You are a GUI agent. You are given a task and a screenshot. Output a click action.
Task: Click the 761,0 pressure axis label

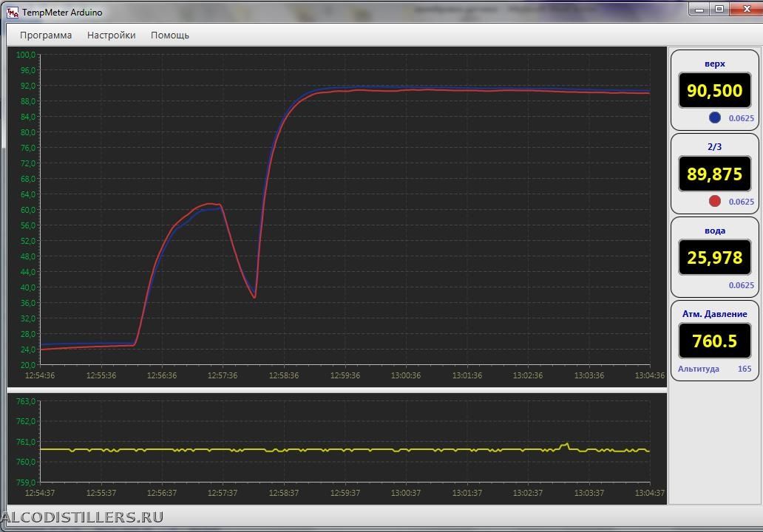(x=26, y=442)
